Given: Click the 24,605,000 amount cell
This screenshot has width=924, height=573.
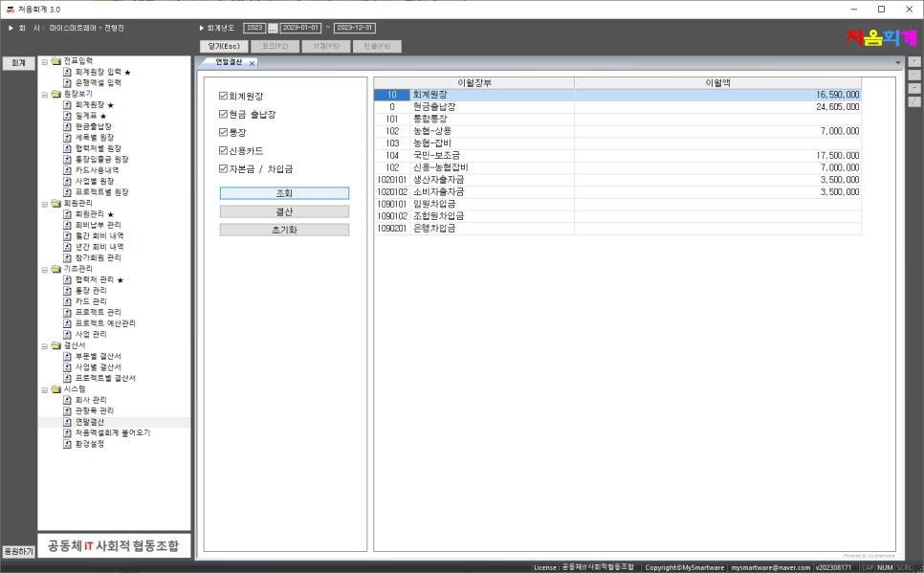Looking at the screenshot, I should point(717,107).
